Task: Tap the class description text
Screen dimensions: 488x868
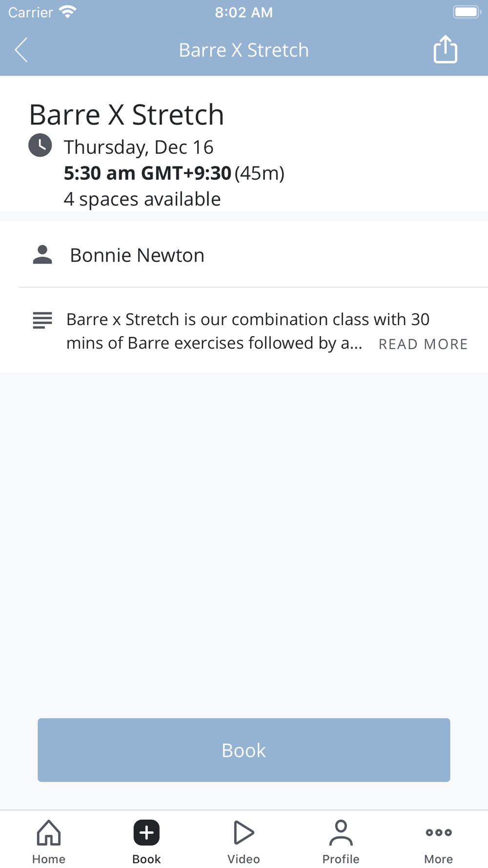Action: 248,331
